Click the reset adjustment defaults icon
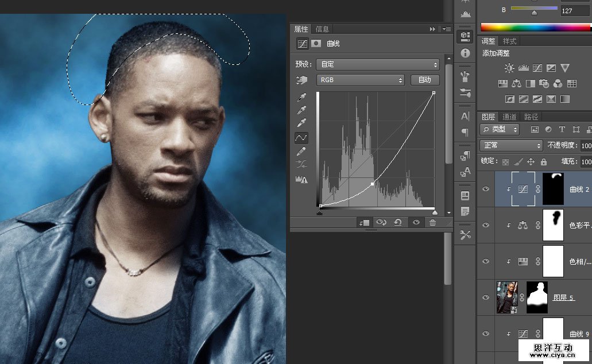This screenshot has width=592, height=364. (397, 223)
